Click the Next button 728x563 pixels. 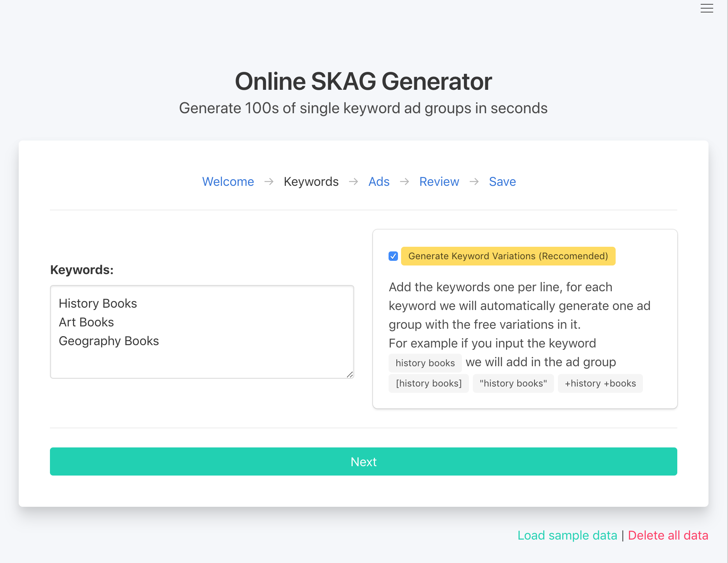point(364,461)
